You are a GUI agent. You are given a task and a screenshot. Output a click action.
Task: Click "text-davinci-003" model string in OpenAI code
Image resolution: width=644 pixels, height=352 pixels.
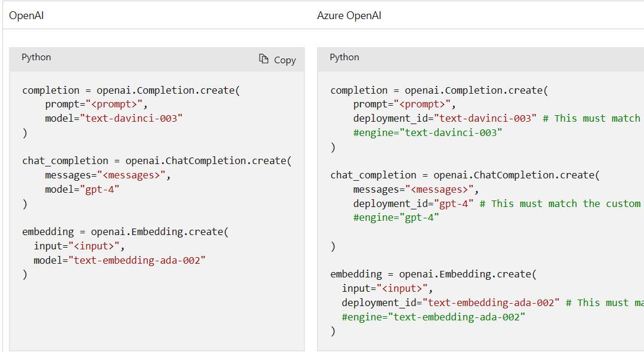[131, 118]
